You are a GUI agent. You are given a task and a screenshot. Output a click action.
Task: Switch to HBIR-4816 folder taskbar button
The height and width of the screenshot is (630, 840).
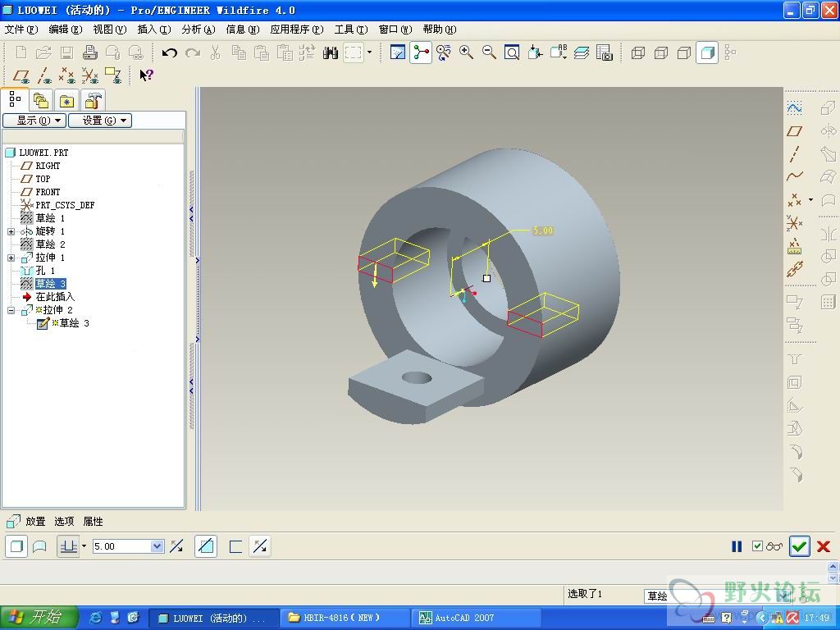coord(345,618)
